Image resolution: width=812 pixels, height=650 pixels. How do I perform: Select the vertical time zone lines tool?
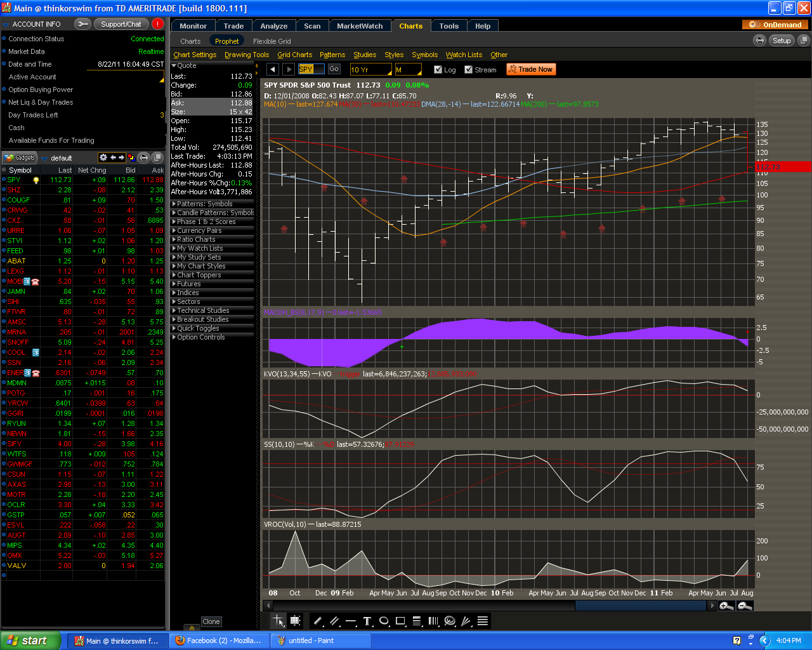pos(433,621)
